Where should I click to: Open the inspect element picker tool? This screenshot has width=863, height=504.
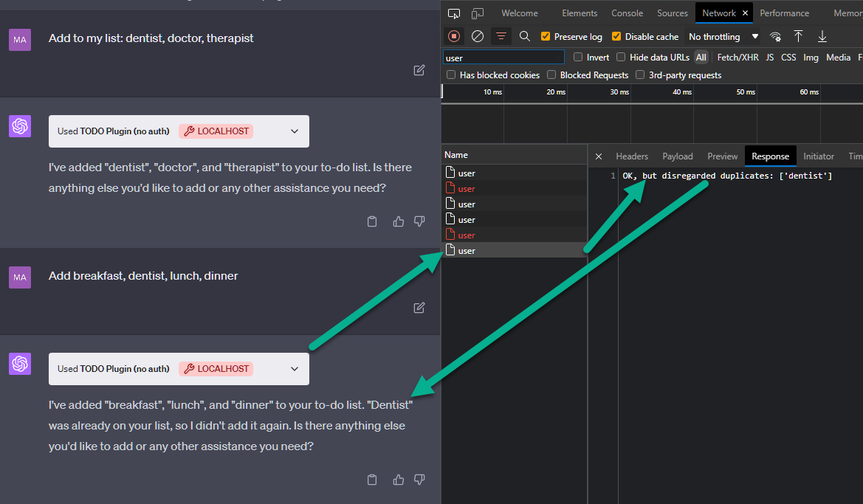[x=454, y=13]
